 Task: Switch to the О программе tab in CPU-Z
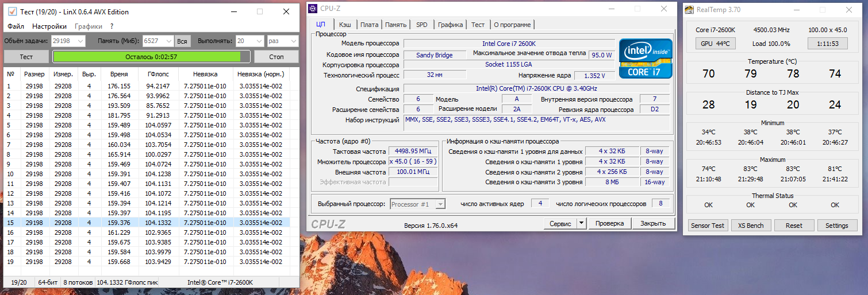point(512,25)
